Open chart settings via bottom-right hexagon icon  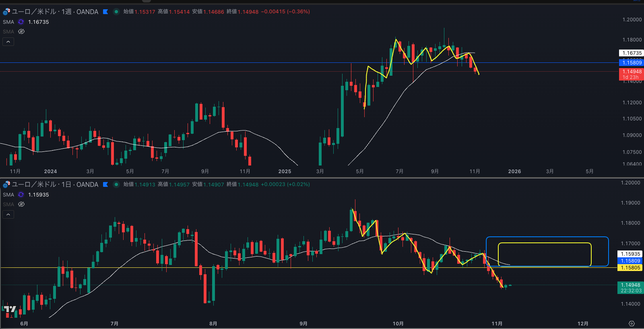coord(632,324)
